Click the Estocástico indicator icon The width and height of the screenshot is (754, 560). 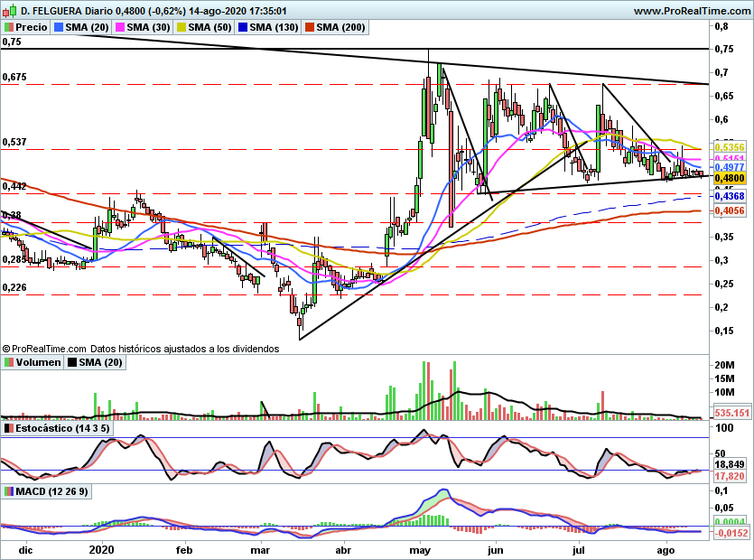[9, 428]
